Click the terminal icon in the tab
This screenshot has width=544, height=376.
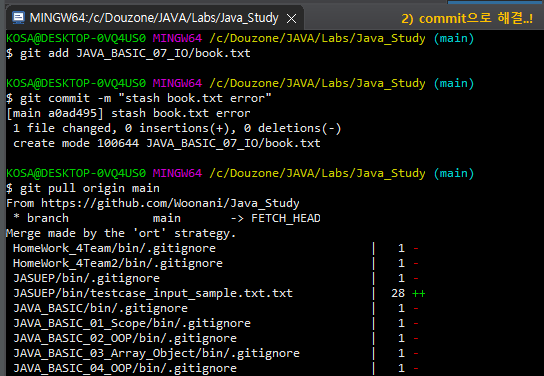(x=18, y=17)
